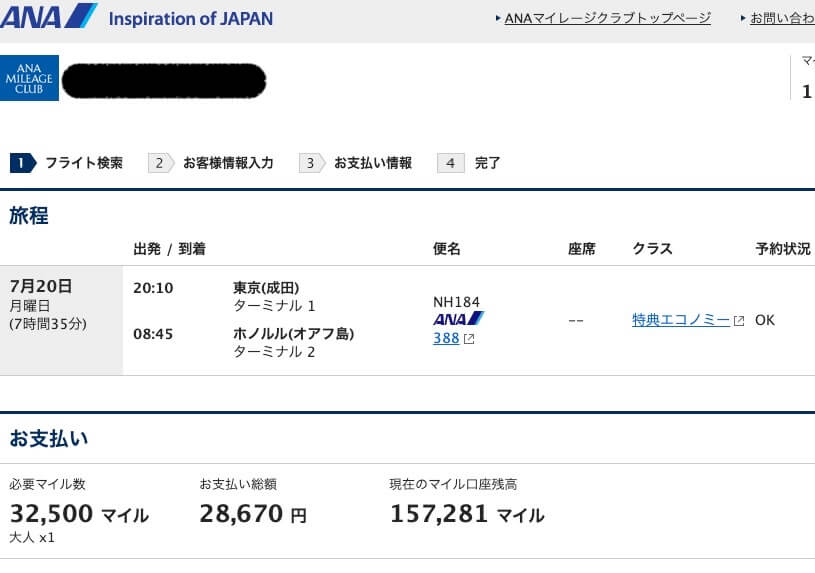
Task: Select the step 3 お支払い情報 indicator
Action: click(356, 163)
